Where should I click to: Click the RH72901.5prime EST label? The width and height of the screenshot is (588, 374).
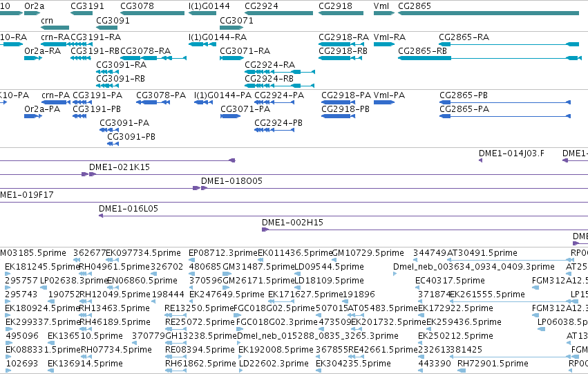pyautogui.click(x=493, y=364)
